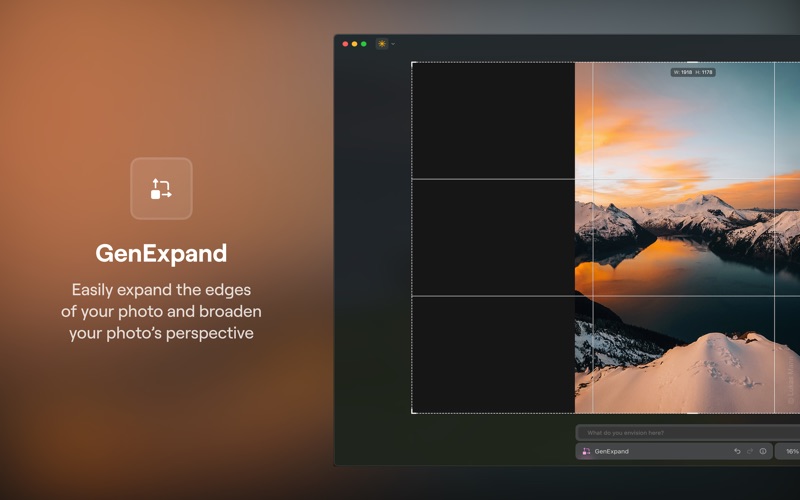Click the yellow minimize window button

coord(355,44)
